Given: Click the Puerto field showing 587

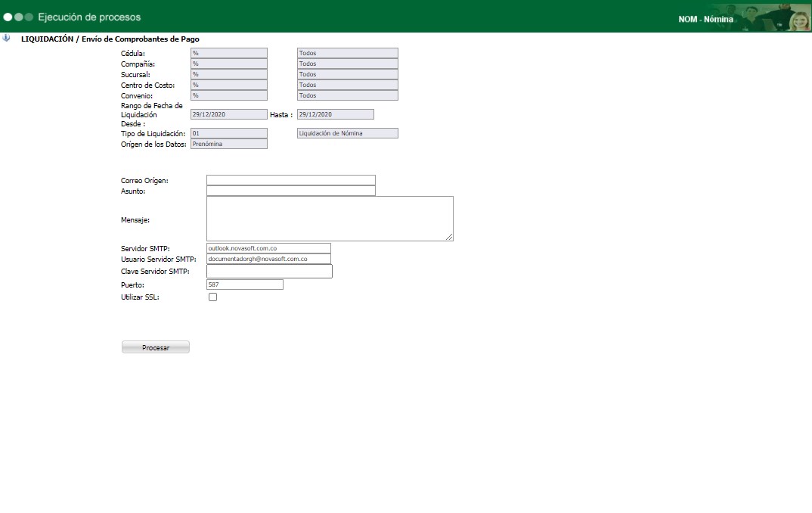Looking at the screenshot, I should pyautogui.click(x=245, y=284).
